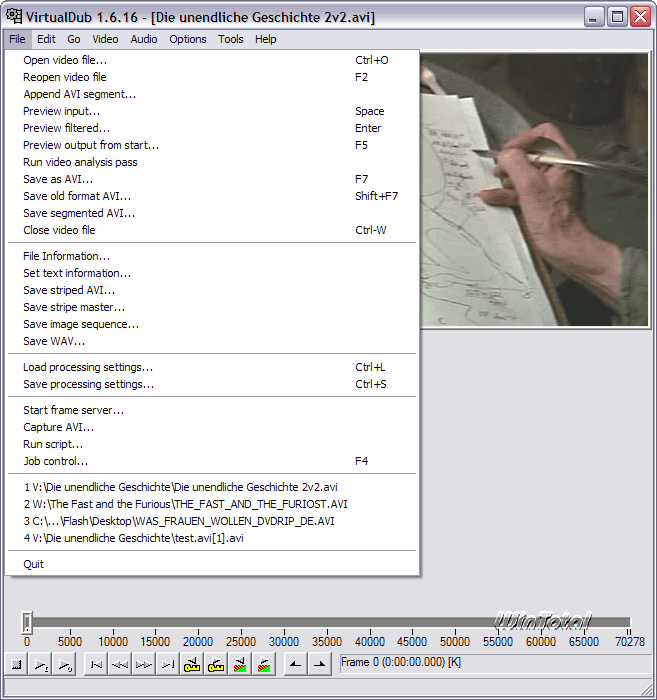Choose Close video file
This screenshot has width=657, height=700.
click(x=212, y=230)
